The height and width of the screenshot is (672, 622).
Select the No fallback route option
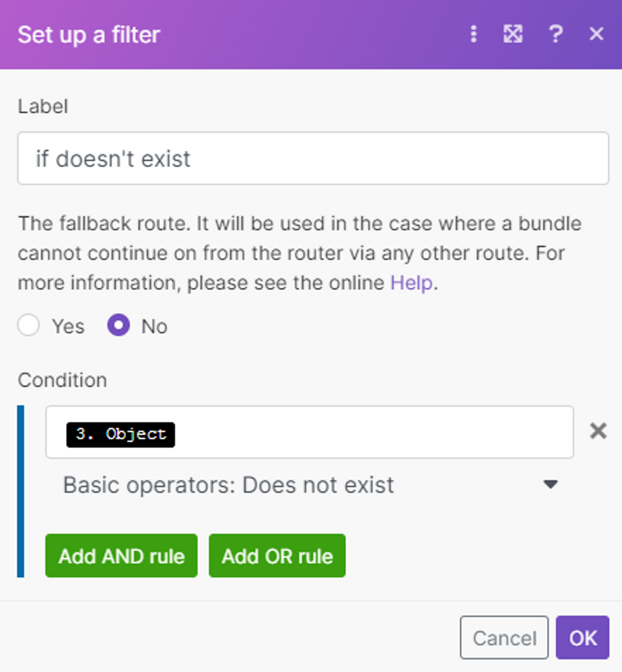coord(118,325)
